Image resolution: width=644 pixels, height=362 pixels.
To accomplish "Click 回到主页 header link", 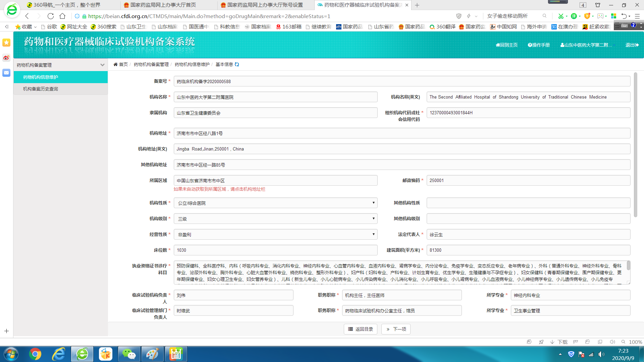I will 506,45.
